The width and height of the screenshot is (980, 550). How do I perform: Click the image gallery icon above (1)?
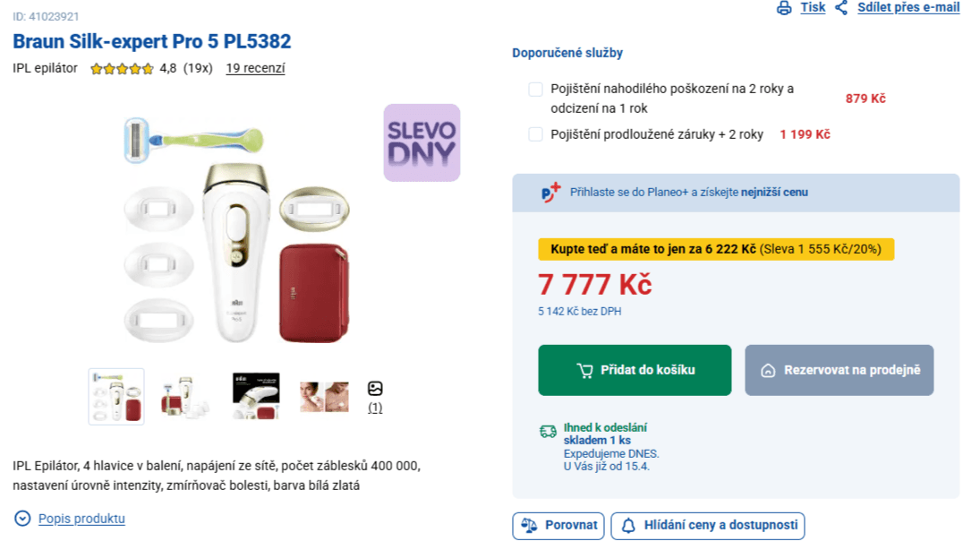tap(375, 389)
